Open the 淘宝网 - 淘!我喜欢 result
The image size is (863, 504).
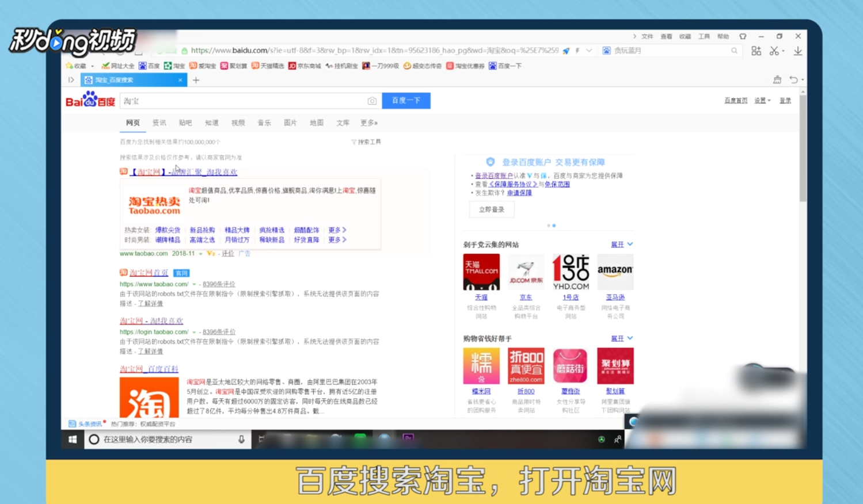click(x=151, y=321)
